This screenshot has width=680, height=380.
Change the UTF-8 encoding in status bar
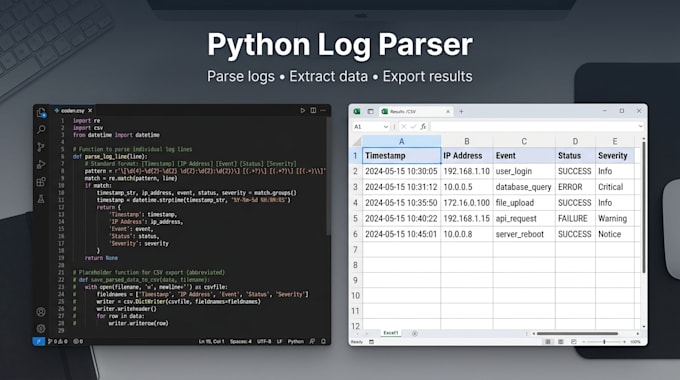coord(264,341)
